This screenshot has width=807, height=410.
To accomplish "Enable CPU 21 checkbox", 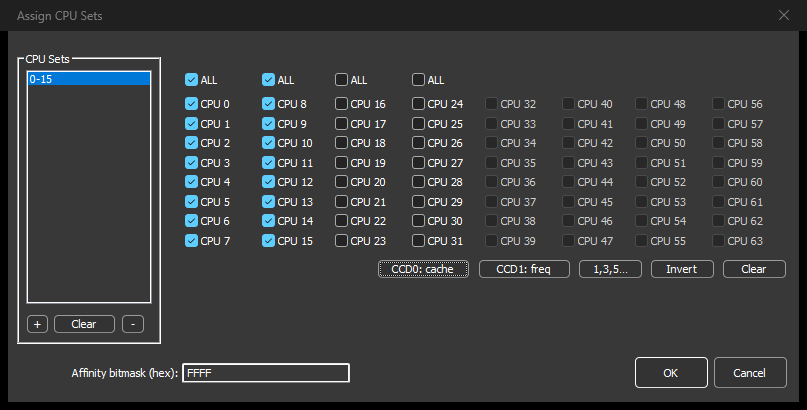I will [341, 202].
